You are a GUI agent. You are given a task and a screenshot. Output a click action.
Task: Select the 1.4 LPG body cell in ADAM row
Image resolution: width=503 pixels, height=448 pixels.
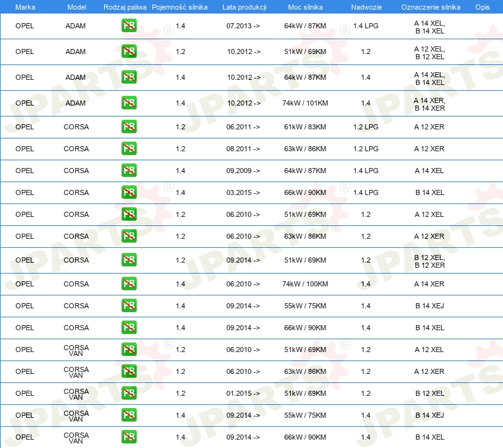coord(366,26)
